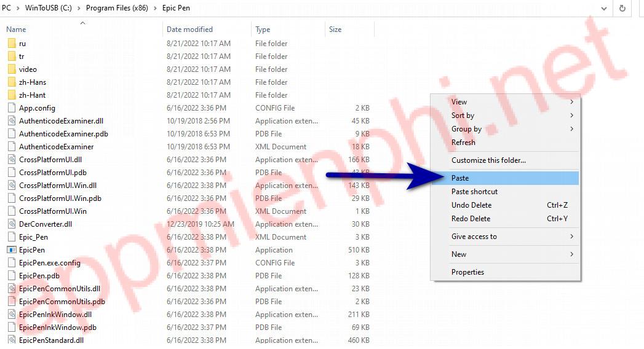This screenshot has height=349, width=644.
Task: Expand the New submenu
Action: pos(571,254)
